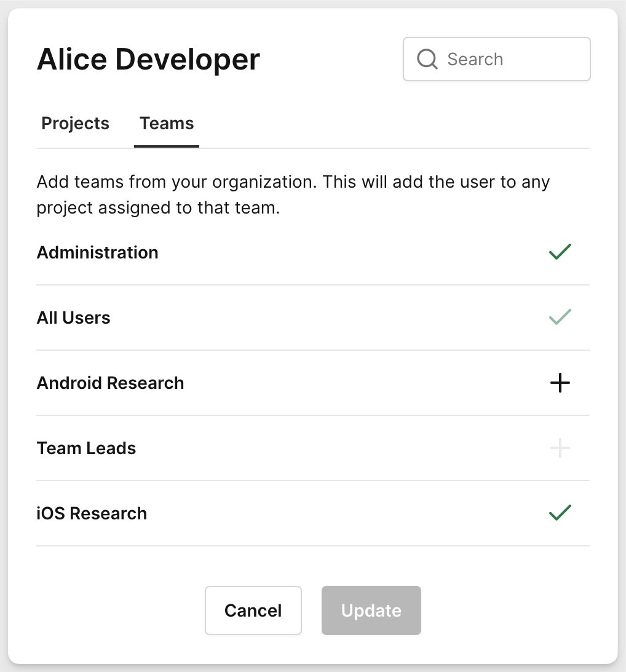Select the Teams tab

click(x=166, y=123)
